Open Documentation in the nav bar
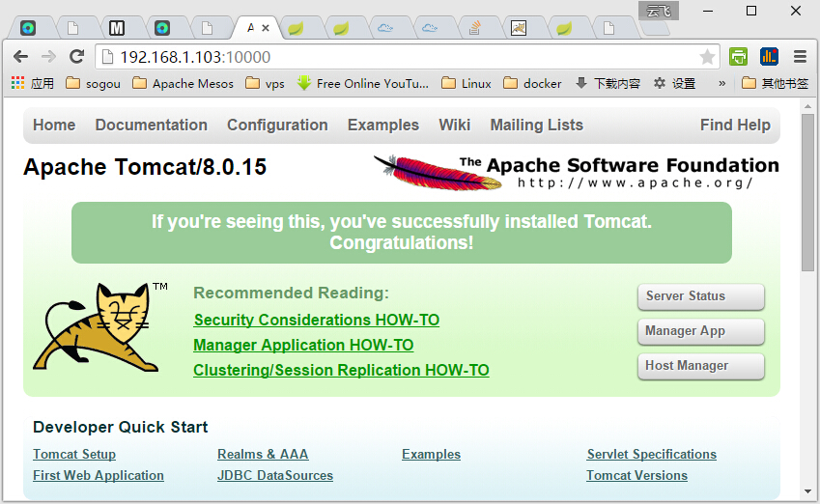Screen dimensions: 820x504 (151, 125)
